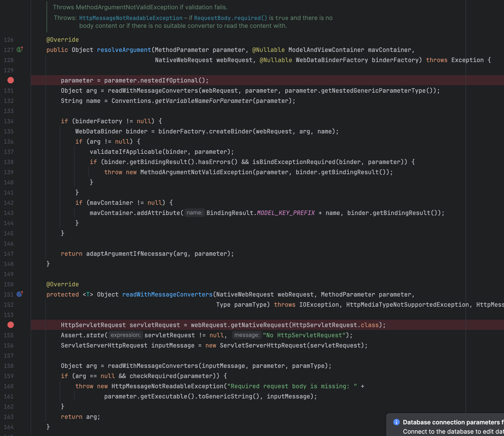Viewport: 504px width, 436px height.
Task: Click the getExecutable call on line 161
Action: point(164,396)
